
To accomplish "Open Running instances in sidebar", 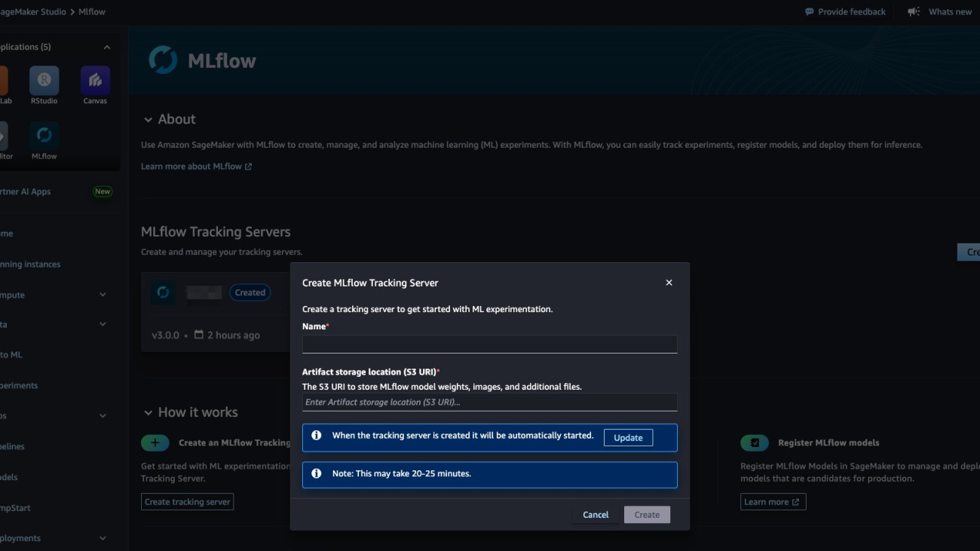I will tap(30, 265).
